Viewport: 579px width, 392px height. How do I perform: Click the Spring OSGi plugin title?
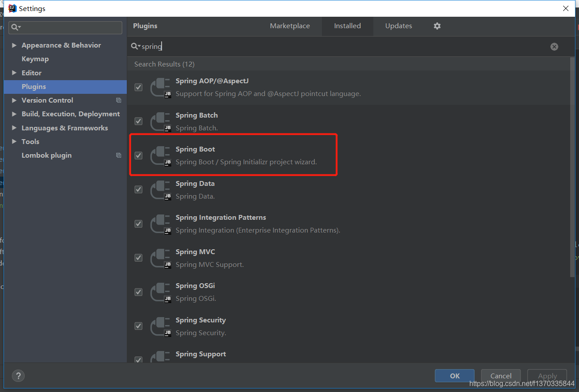(195, 286)
